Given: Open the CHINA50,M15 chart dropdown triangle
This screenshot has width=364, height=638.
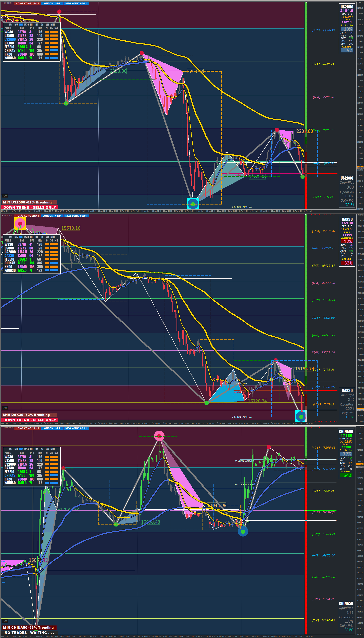Looking at the screenshot, I should click(2, 428).
